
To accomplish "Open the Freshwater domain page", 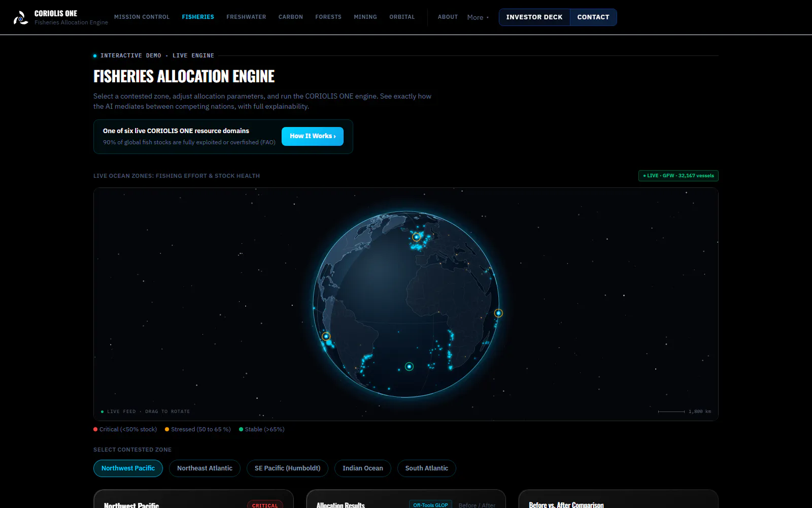I will pos(246,17).
